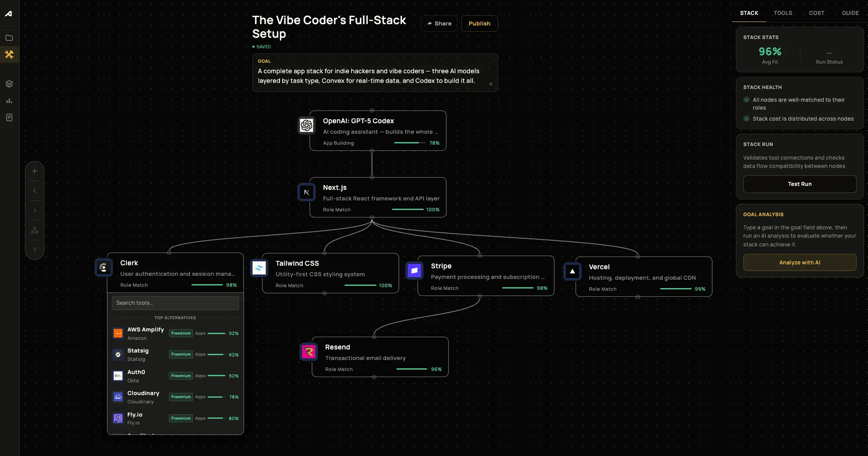Click the Statsig logo in alternatives
The height and width of the screenshot is (456, 868).
[x=118, y=355]
